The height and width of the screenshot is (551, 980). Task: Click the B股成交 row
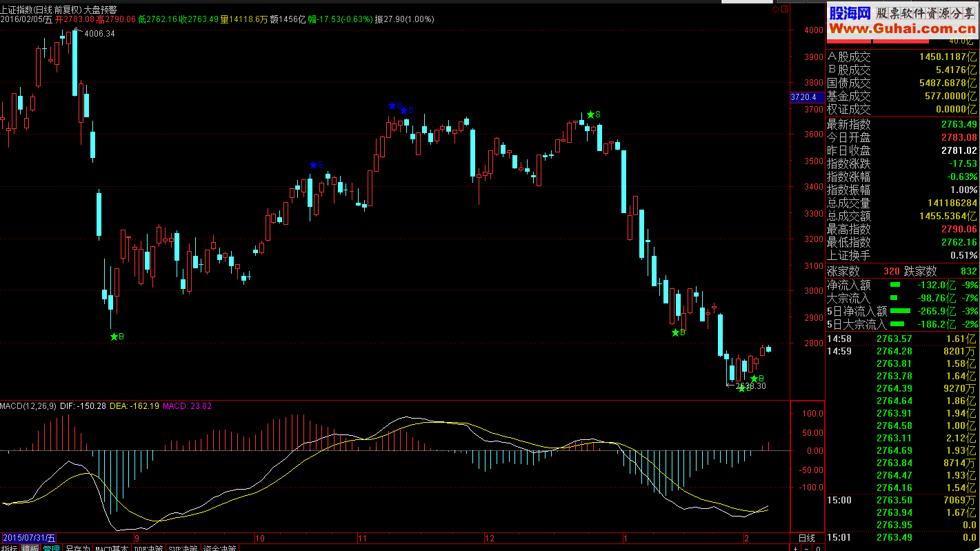click(x=902, y=70)
